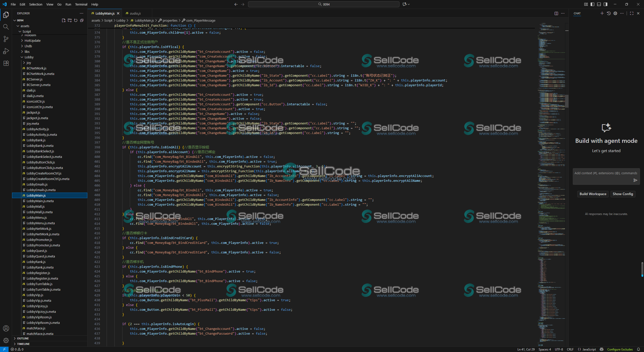
Task: Toggle the secondary side bar layout button
Action: (x=606, y=4)
